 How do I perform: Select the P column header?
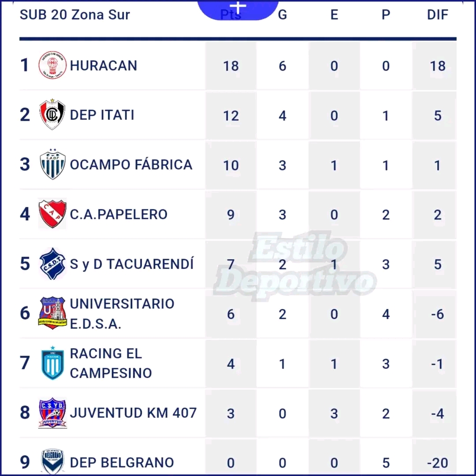386,15
